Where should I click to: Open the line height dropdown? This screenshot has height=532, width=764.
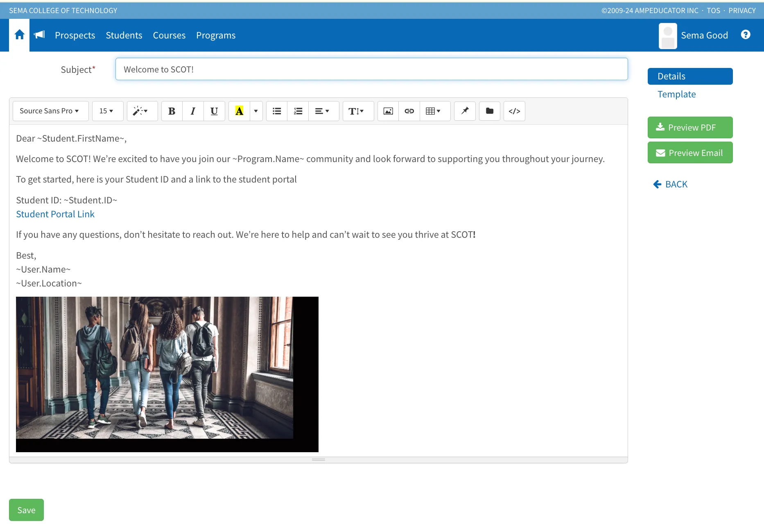358,111
